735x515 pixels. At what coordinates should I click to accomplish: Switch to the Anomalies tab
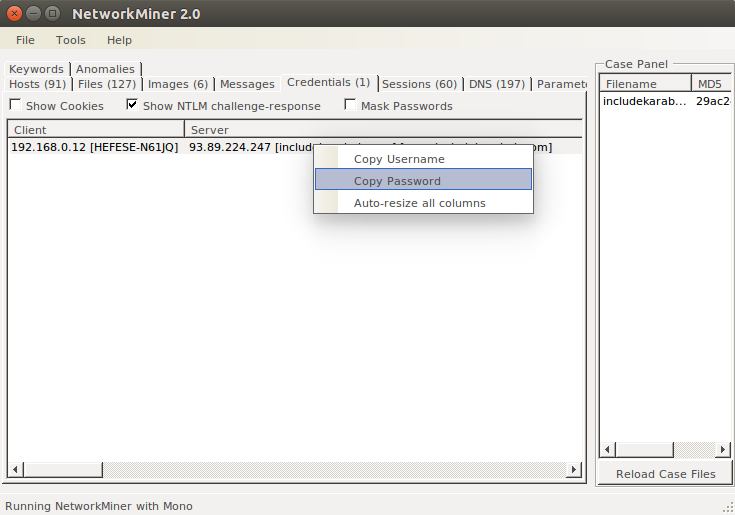click(x=105, y=69)
